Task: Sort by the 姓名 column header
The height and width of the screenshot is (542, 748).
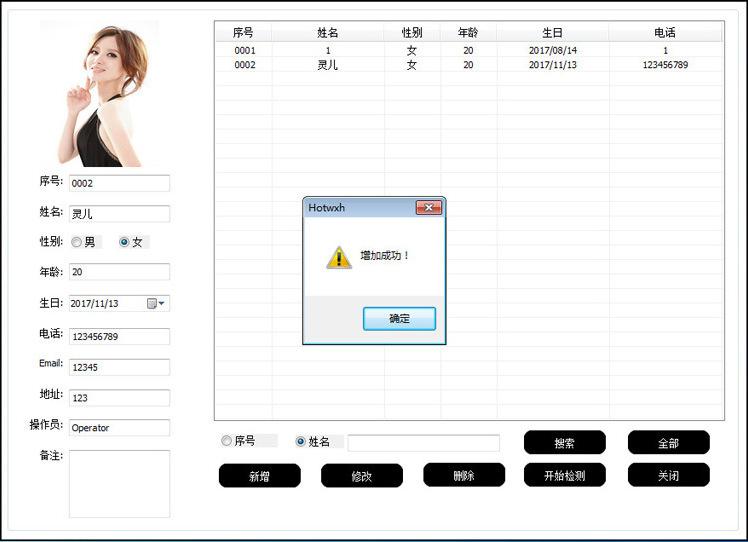Action: (x=328, y=32)
